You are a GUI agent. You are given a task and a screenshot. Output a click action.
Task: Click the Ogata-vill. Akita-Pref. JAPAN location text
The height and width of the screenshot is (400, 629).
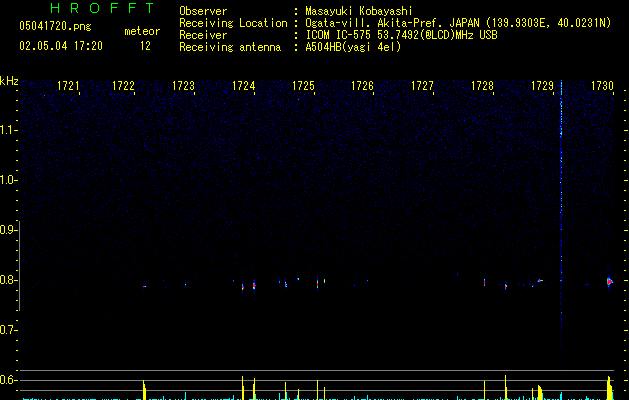pyautogui.click(x=458, y=23)
